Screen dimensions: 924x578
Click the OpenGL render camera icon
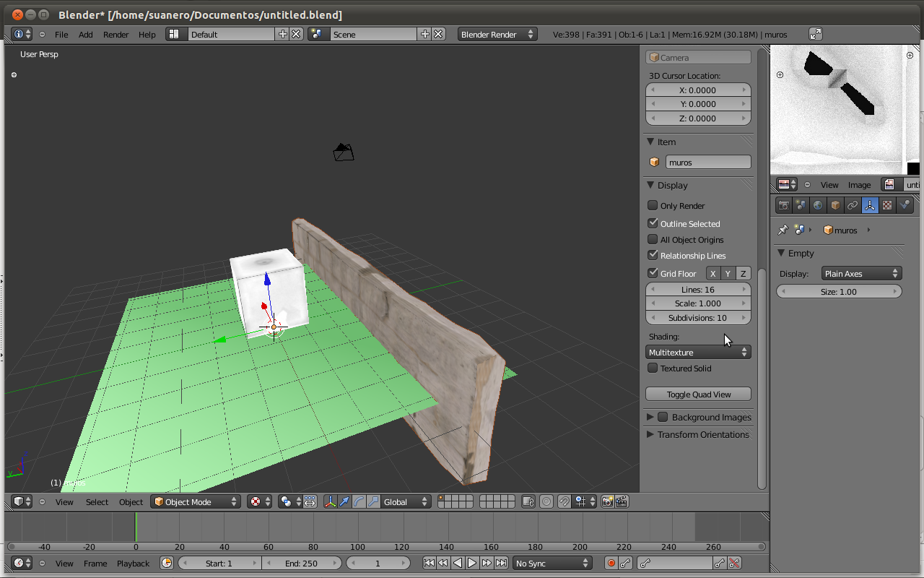607,501
